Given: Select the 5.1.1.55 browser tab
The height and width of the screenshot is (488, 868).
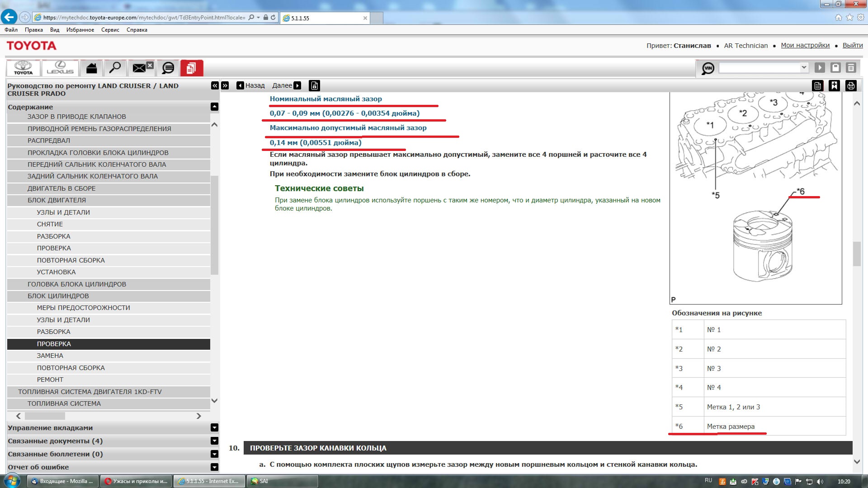Looking at the screenshot, I should click(325, 18).
